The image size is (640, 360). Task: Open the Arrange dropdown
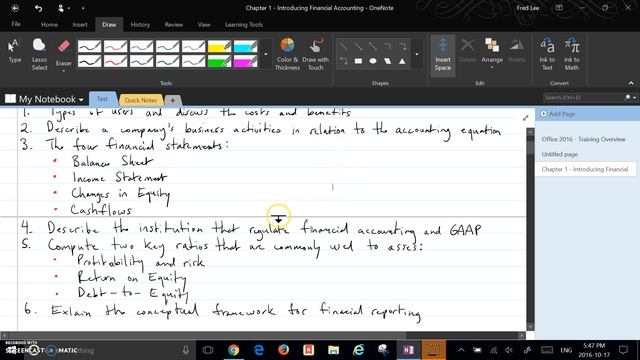pyautogui.click(x=492, y=53)
